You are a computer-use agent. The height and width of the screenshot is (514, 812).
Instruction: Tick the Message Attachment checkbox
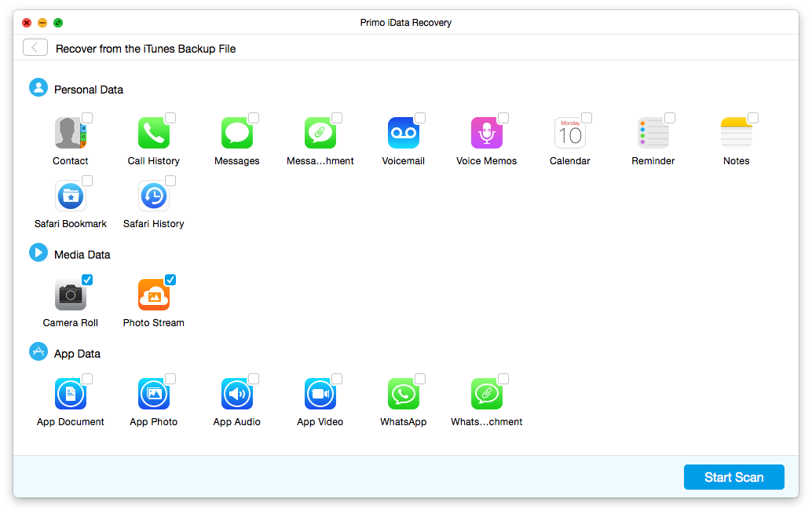click(x=337, y=118)
